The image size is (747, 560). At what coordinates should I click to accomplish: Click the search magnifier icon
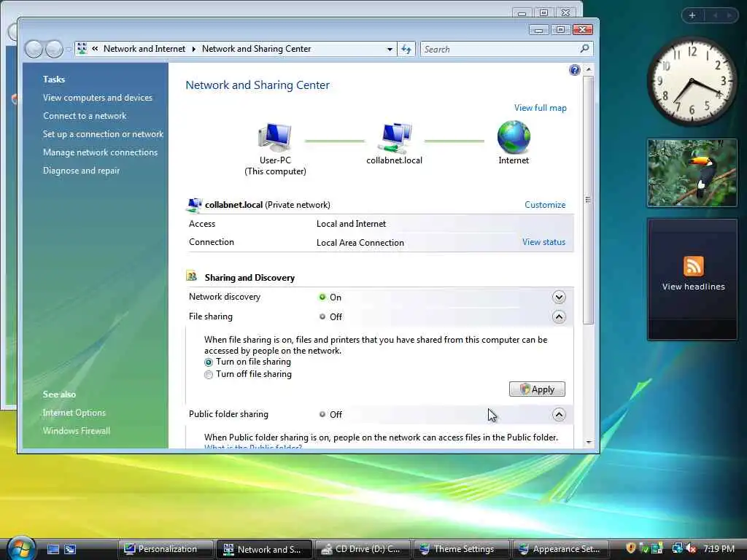point(584,49)
